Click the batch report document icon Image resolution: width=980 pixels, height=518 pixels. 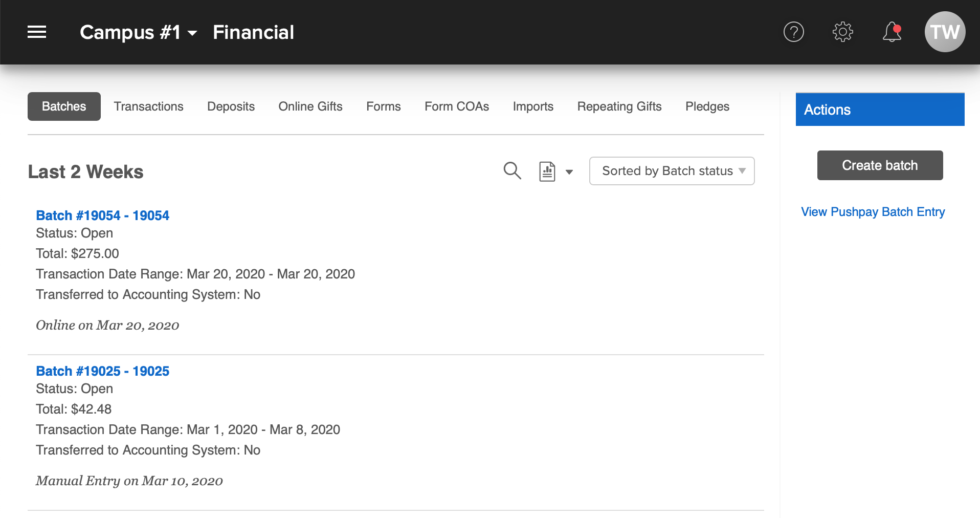[x=547, y=171]
